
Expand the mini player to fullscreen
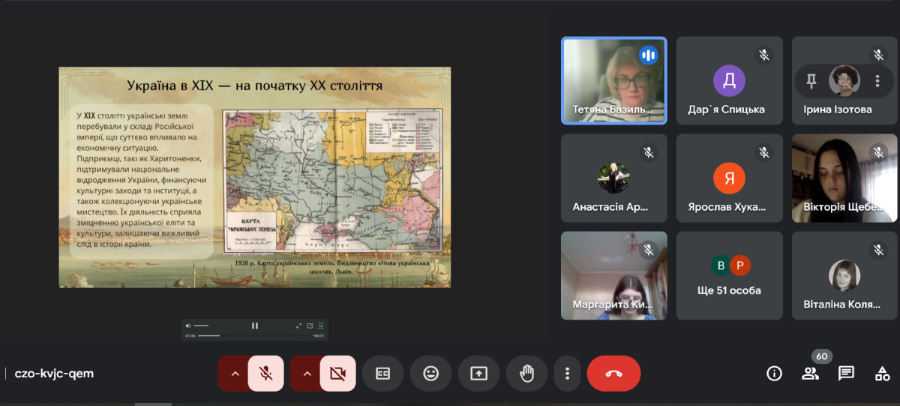coord(298,326)
